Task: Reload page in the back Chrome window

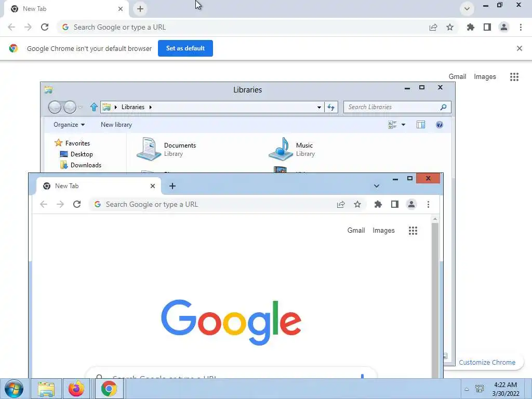Action: 45,27
